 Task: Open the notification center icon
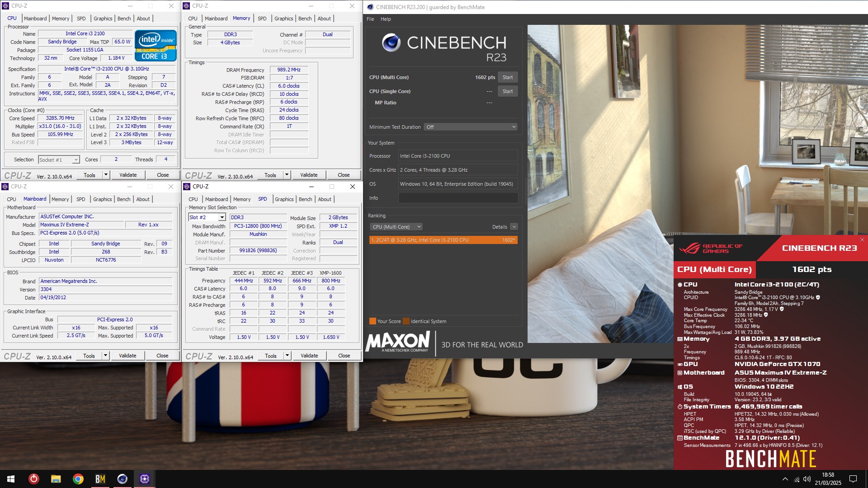point(853,479)
